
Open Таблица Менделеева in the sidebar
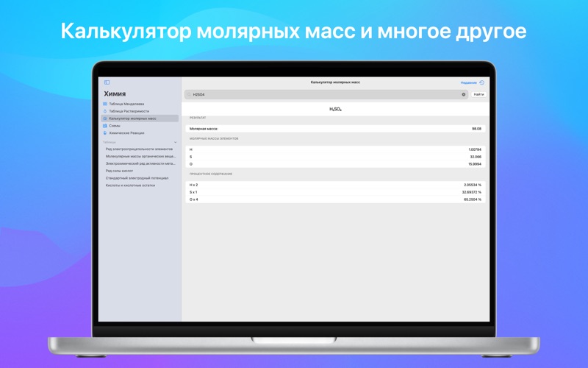(126, 104)
